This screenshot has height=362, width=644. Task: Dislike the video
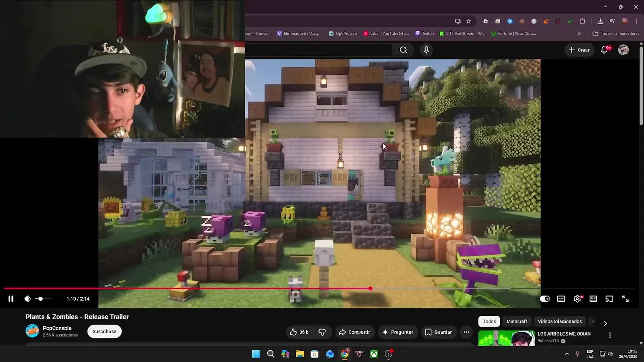(322, 332)
